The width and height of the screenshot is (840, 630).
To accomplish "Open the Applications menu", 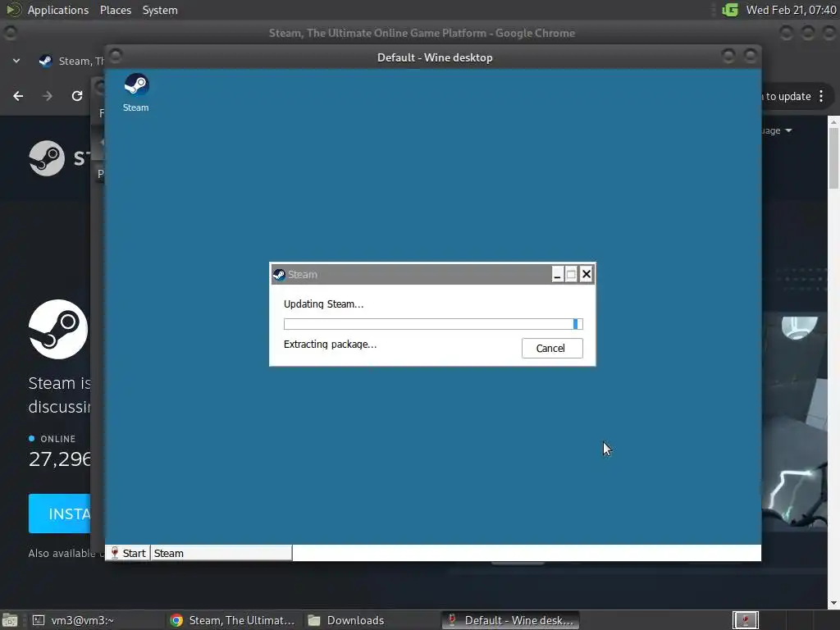I will pos(58,10).
